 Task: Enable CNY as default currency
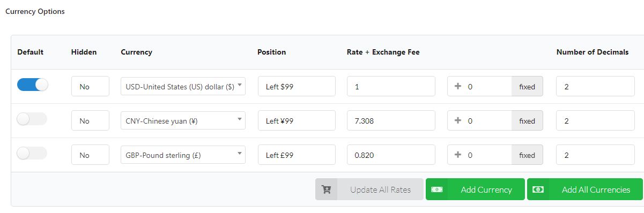[x=32, y=119]
